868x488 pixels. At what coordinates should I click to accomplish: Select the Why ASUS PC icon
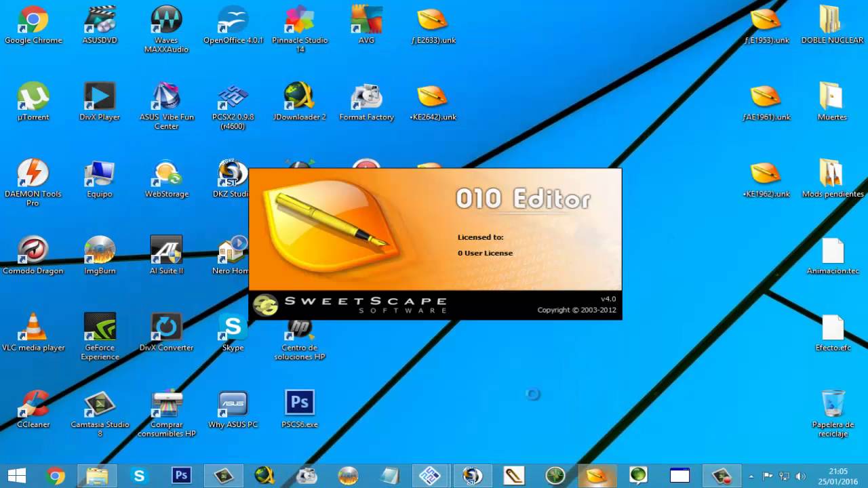(233, 409)
